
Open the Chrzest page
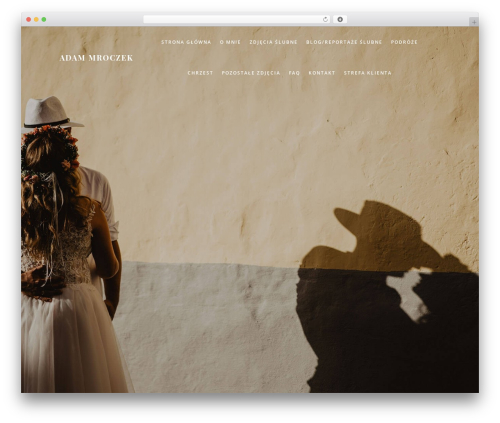click(200, 73)
